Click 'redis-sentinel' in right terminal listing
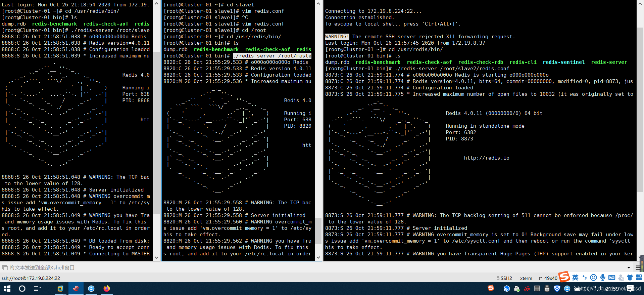This screenshot has height=295, width=644. tap(563, 62)
